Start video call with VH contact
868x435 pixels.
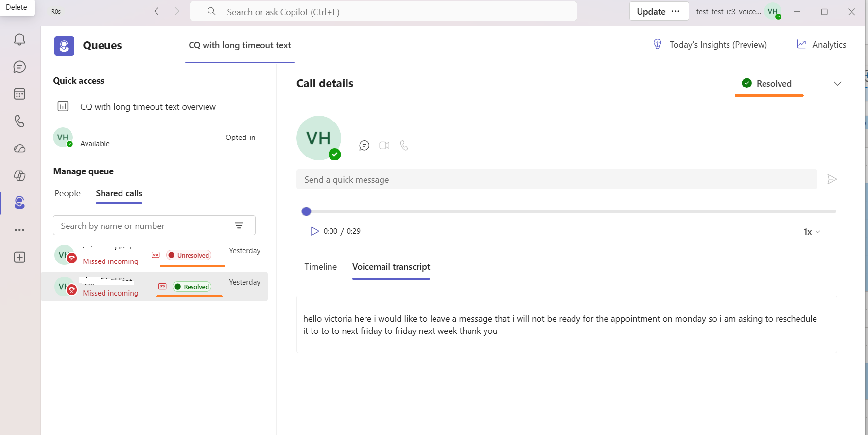click(x=384, y=145)
